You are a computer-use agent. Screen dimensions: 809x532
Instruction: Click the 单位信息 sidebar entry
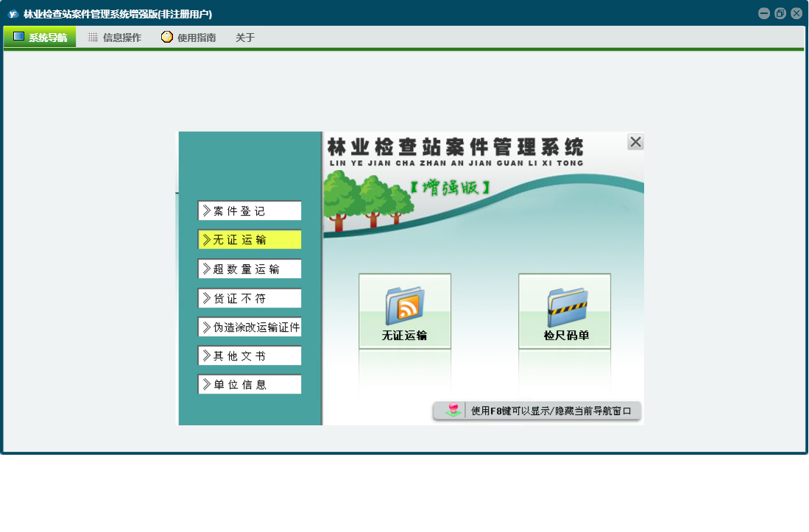(x=250, y=385)
